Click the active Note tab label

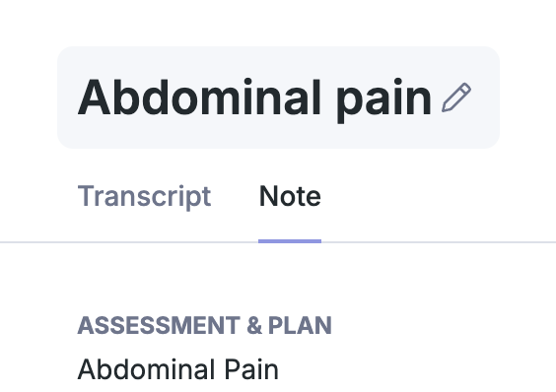(x=290, y=196)
